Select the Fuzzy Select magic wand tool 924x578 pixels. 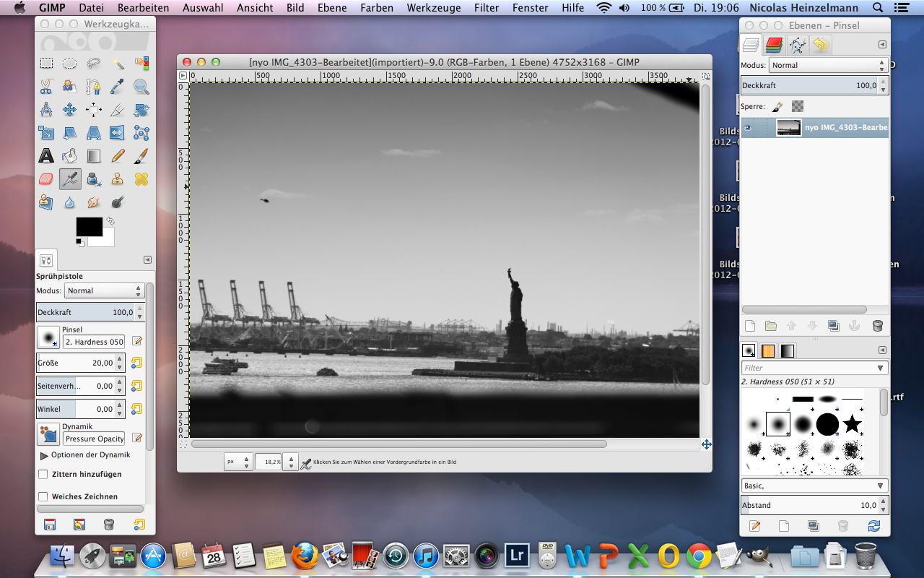point(118,64)
